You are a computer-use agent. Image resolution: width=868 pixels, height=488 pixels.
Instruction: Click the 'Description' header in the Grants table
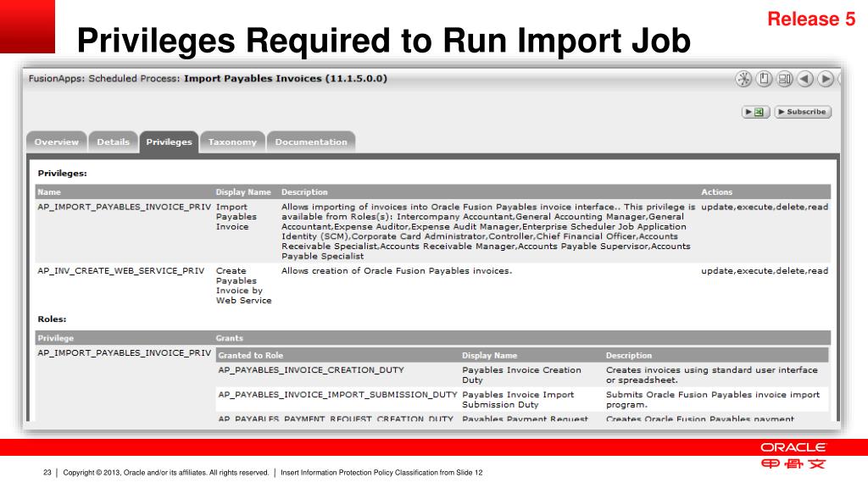(x=629, y=355)
